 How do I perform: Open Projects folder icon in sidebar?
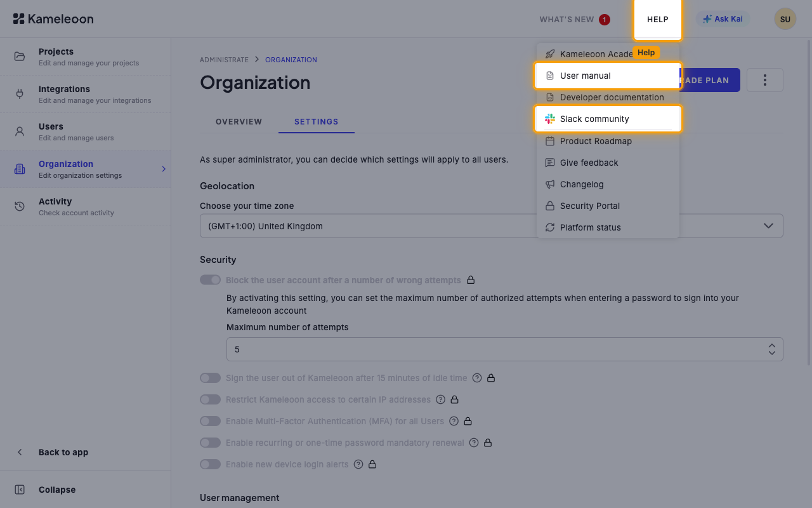coord(20,57)
